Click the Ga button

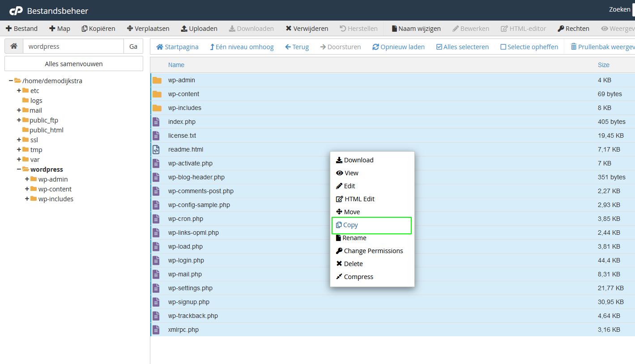pos(133,46)
